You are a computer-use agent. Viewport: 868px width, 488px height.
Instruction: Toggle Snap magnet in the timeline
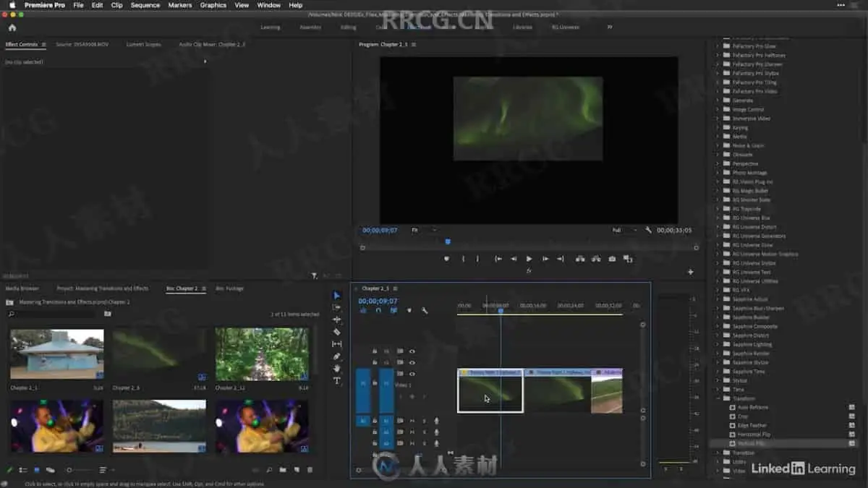tap(378, 311)
